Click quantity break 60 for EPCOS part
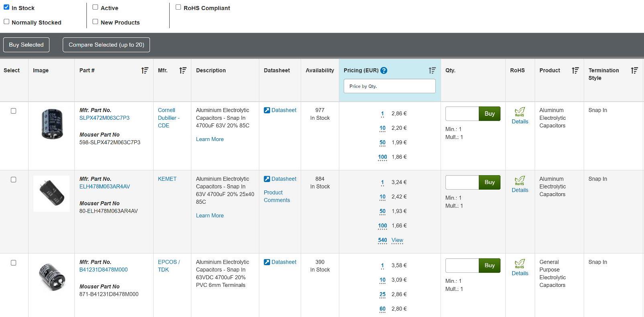The width and height of the screenshot is (644, 317). tap(382, 309)
